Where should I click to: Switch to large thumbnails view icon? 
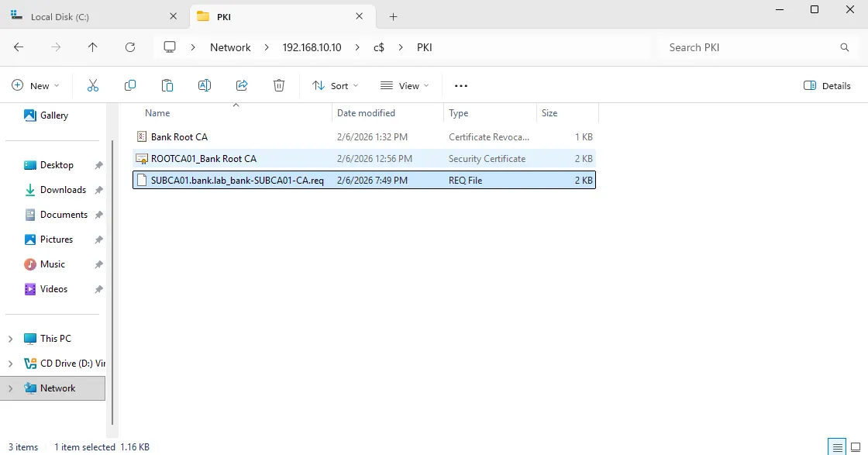856,447
